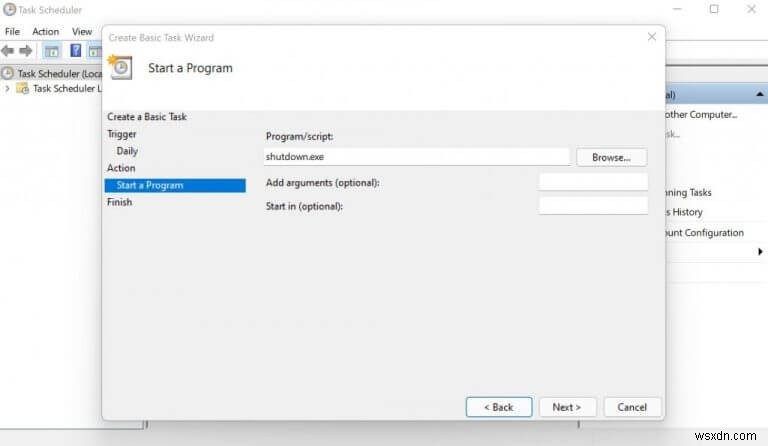Click the blue Help toolbar icon

(75, 50)
